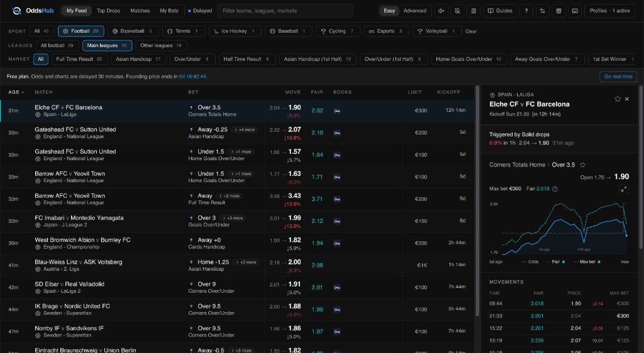Open help via the question mark icon
This screenshot has width=644, height=353.
tap(526, 11)
